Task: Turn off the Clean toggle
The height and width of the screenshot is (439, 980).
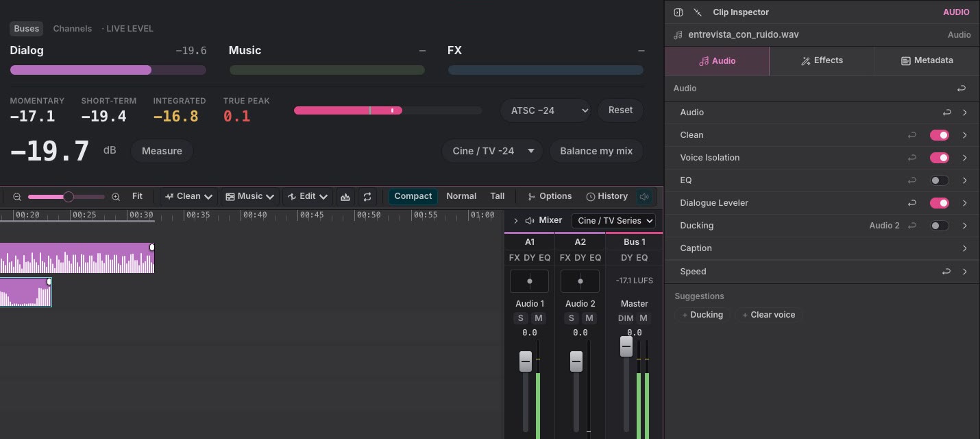Action: pyautogui.click(x=939, y=135)
